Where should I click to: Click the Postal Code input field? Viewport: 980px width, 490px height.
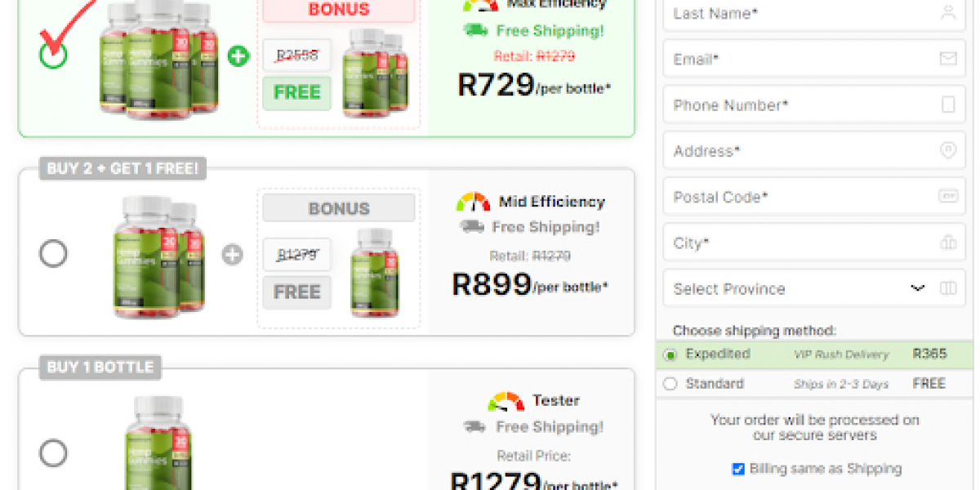click(800, 196)
